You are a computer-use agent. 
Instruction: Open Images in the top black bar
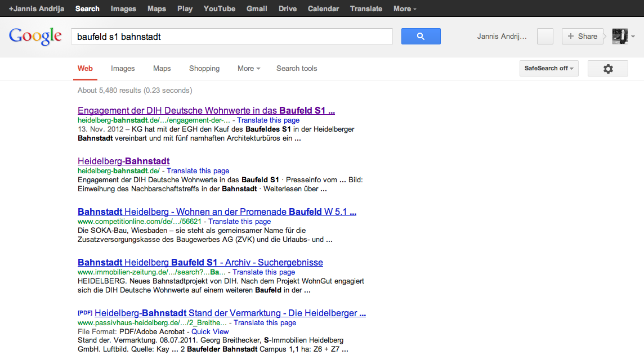coord(123,8)
